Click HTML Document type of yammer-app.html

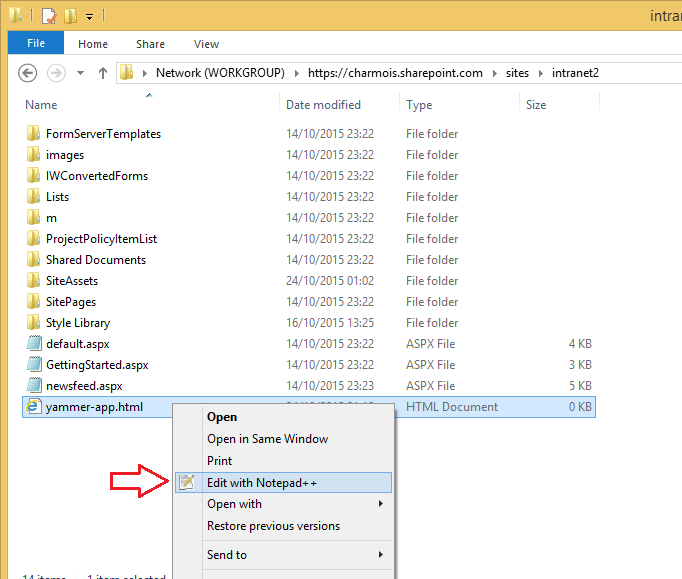[452, 407]
